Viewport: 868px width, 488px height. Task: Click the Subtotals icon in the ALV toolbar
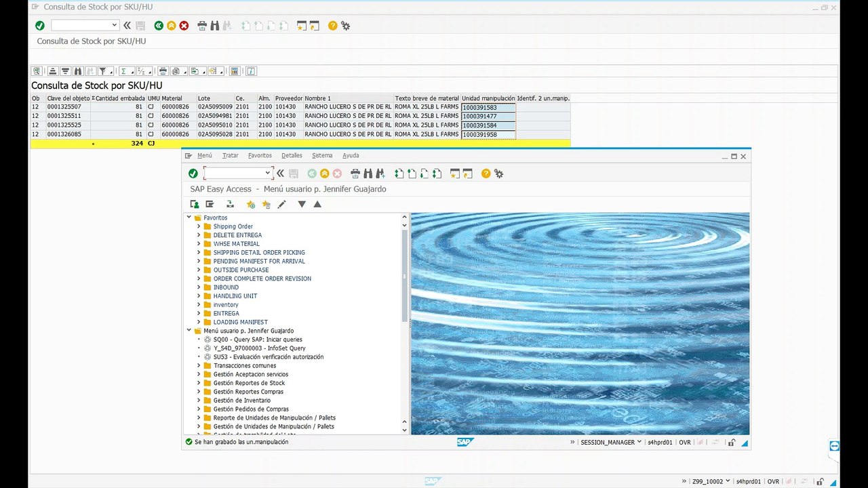pyautogui.click(x=143, y=71)
